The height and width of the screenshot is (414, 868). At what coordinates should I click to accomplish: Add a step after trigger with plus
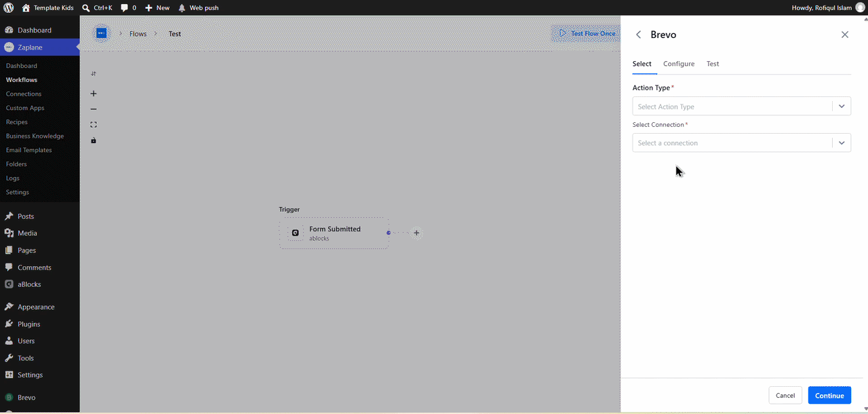point(416,233)
